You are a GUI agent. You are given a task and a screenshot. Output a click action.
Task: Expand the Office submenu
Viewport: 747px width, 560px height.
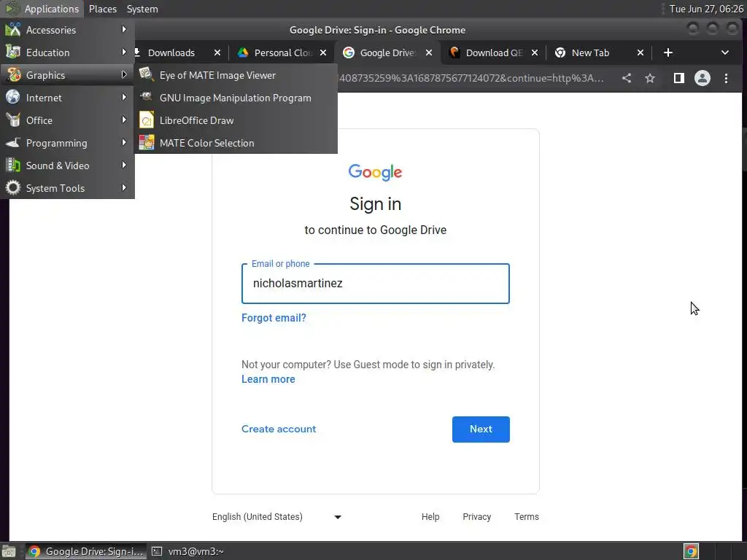pos(66,120)
